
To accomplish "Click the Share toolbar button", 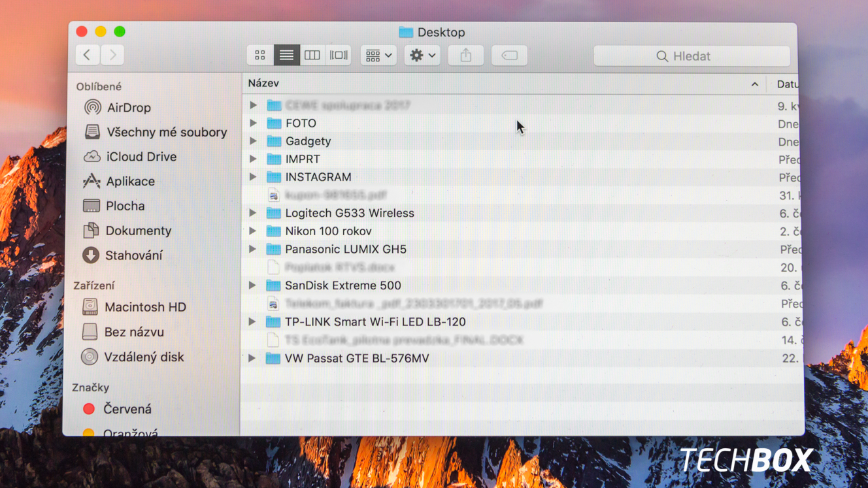I will 466,56.
